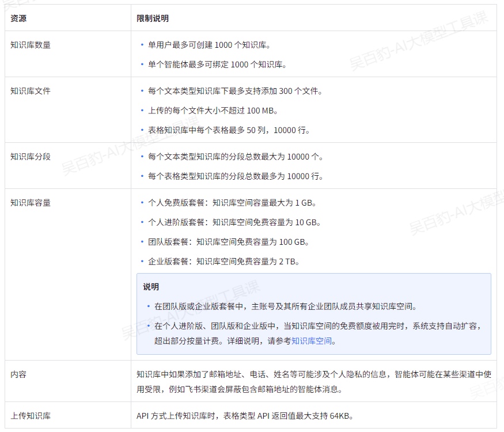Click the 最多 50 列，10000 行 table limit line
The height and width of the screenshot is (432, 504).
point(229,130)
